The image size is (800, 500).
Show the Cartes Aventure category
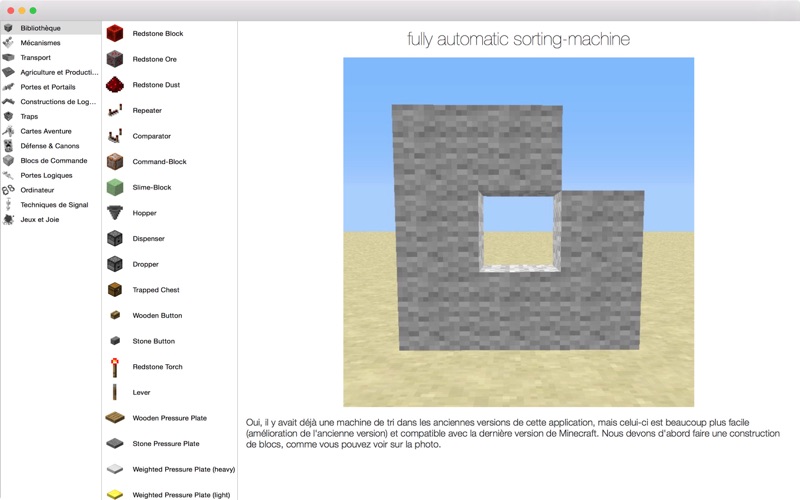point(51,131)
